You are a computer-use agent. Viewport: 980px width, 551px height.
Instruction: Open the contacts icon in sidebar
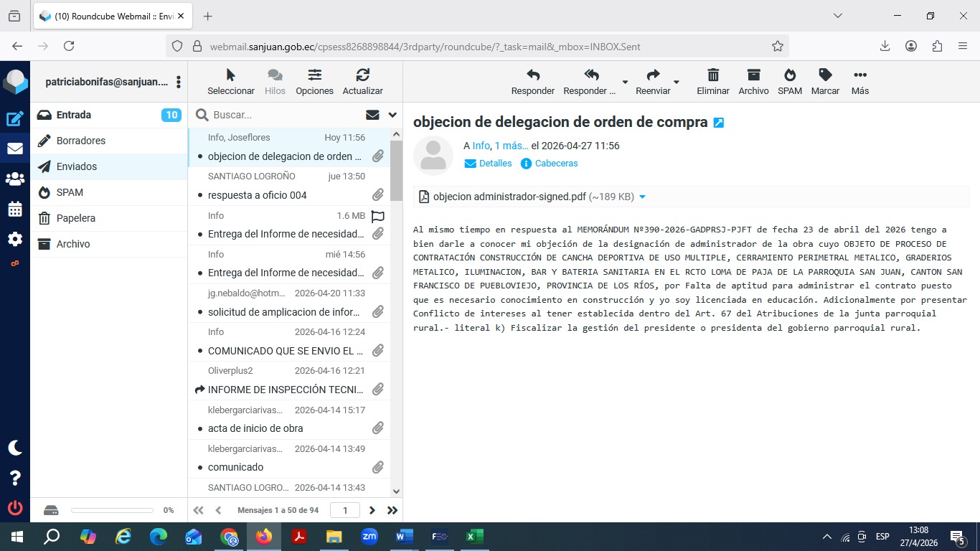pos(15,179)
